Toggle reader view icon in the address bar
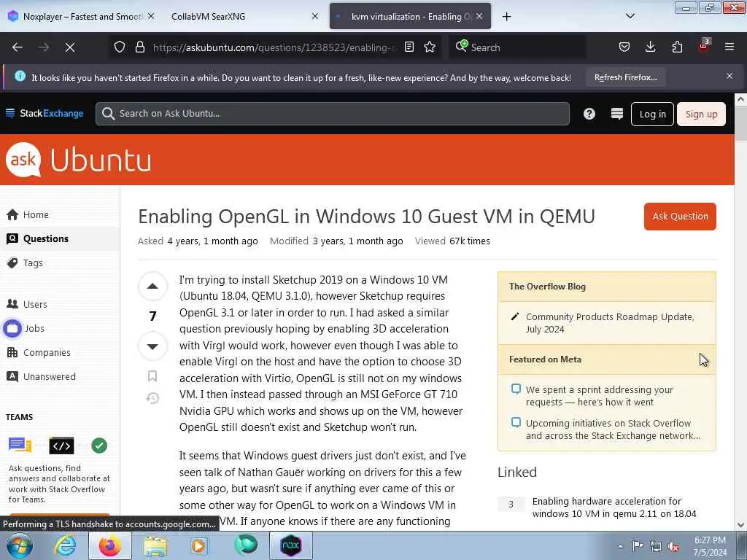Image resolution: width=747 pixels, height=560 pixels. [x=409, y=47]
